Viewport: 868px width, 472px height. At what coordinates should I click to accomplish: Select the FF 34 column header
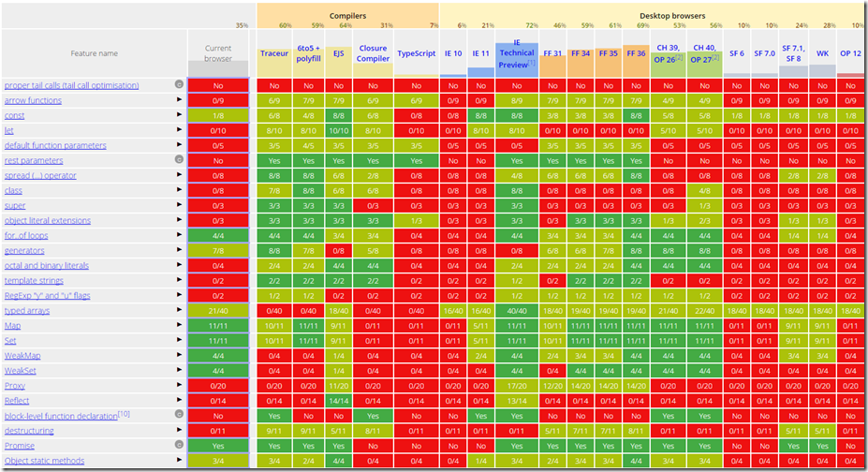tap(581, 53)
